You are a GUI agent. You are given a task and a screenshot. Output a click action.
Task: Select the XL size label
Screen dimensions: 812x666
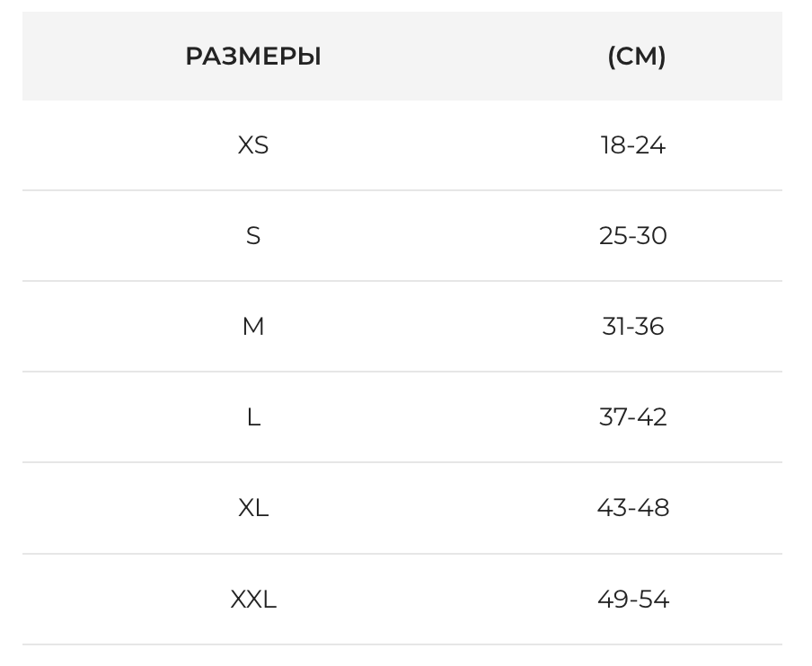tap(253, 508)
